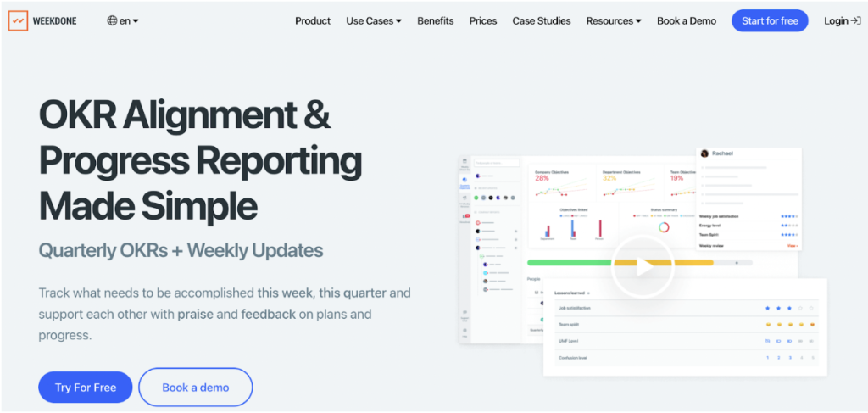This screenshot has width=868, height=413.
Task: Play the product demo video
Action: 642,265
